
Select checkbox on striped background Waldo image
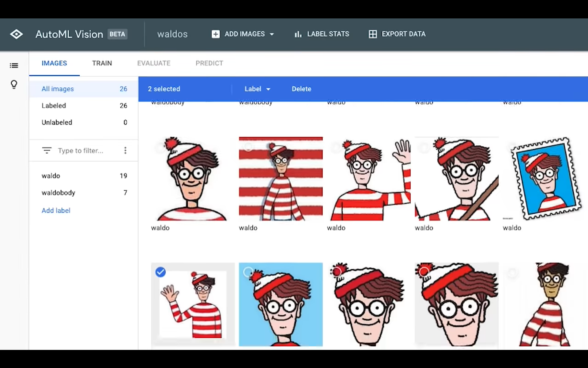coord(248,147)
